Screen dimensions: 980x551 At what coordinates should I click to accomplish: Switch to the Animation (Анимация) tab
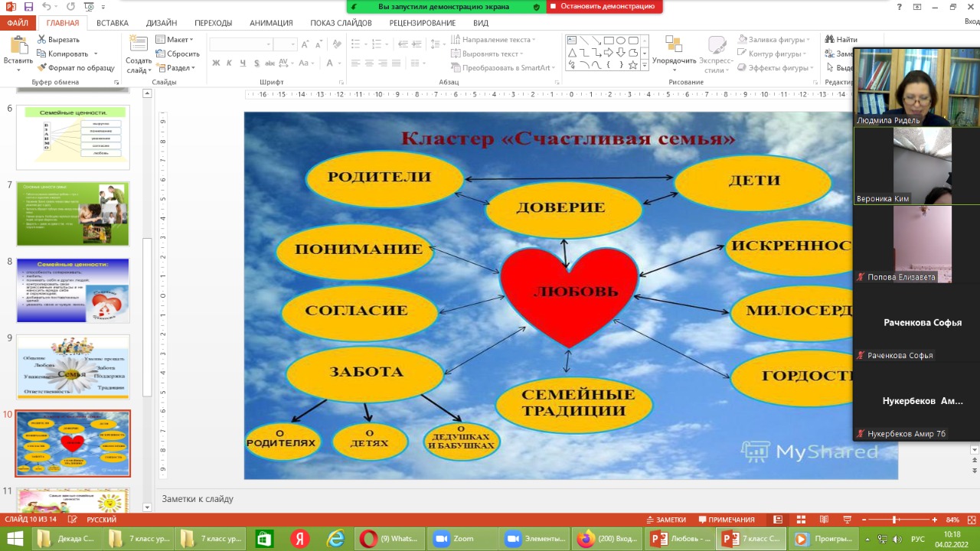point(271,23)
